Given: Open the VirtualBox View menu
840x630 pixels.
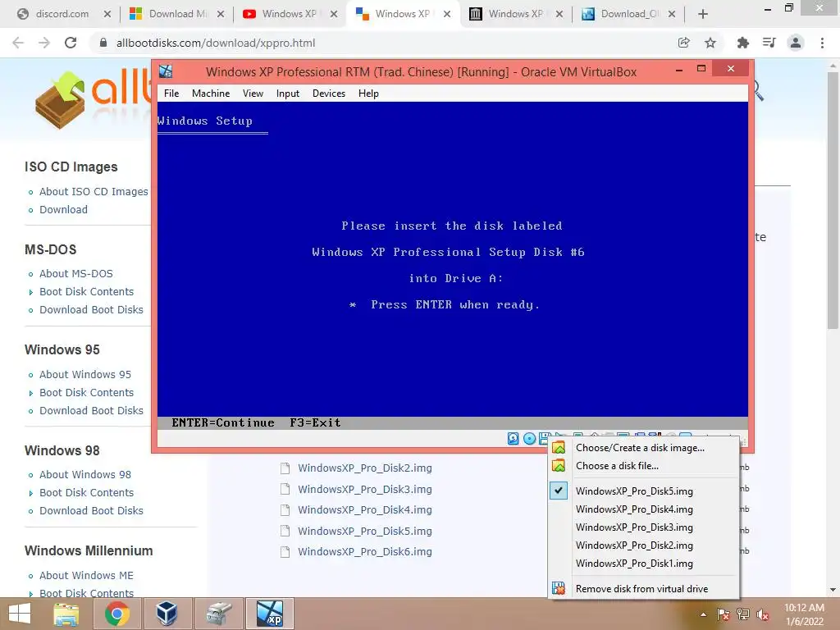Looking at the screenshot, I should (x=253, y=94).
